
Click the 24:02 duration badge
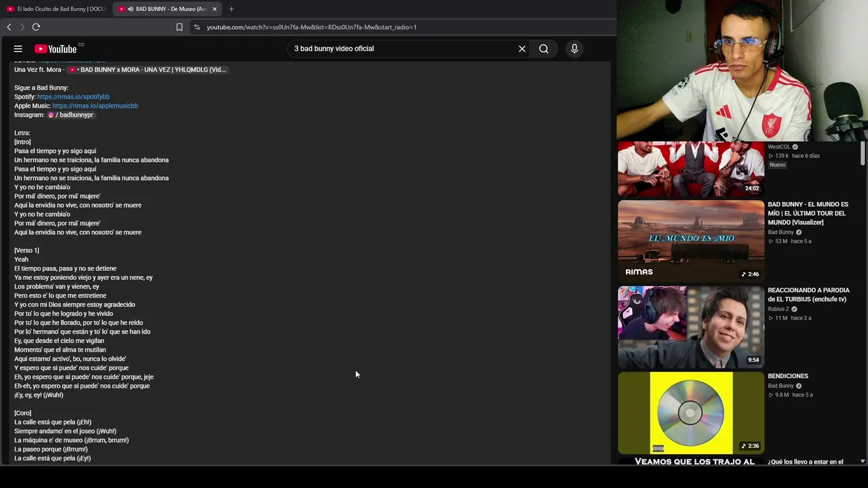tap(752, 188)
